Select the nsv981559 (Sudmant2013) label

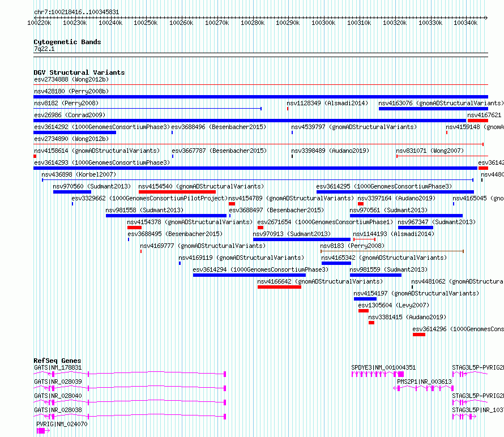(388, 269)
